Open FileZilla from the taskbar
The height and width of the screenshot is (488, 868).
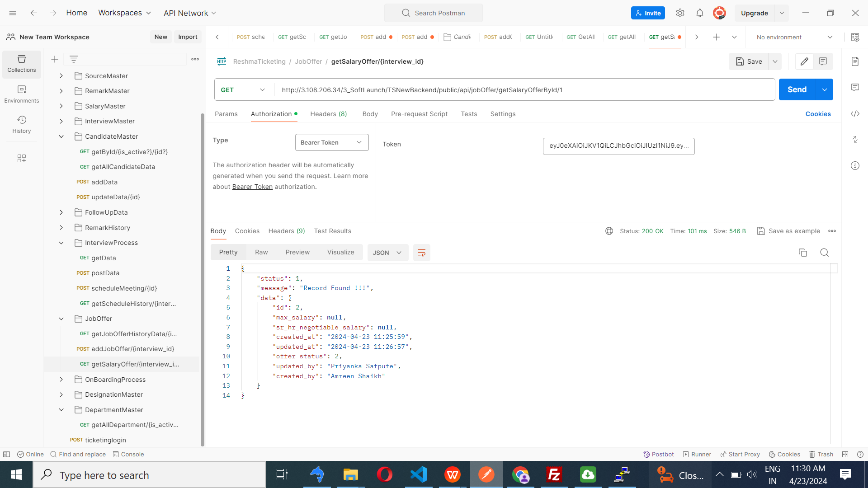tap(554, 474)
